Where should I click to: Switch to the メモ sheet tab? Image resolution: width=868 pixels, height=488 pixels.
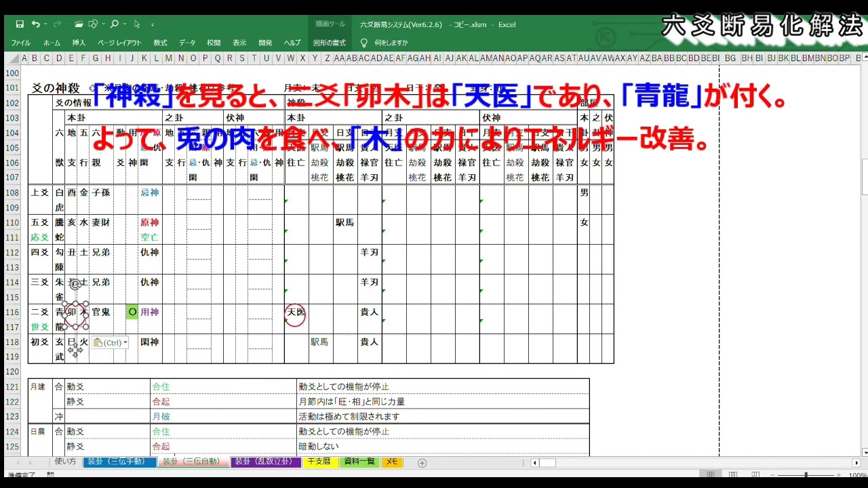[x=392, y=462]
